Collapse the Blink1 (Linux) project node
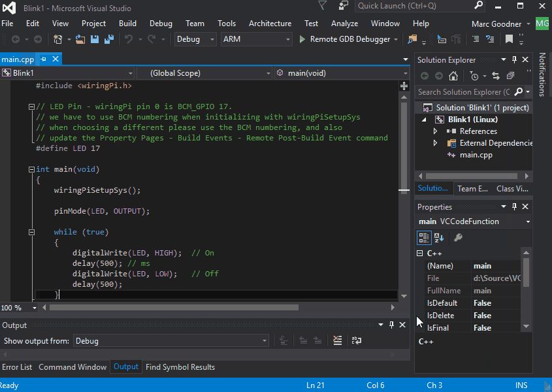Screen dimensions: 552x392 [424, 120]
